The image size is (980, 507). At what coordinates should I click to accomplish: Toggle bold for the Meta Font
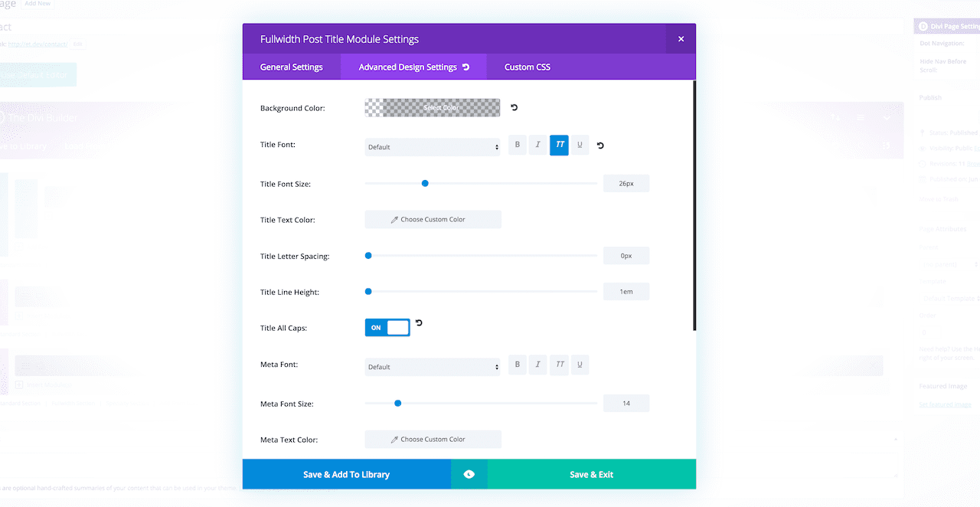518,365
